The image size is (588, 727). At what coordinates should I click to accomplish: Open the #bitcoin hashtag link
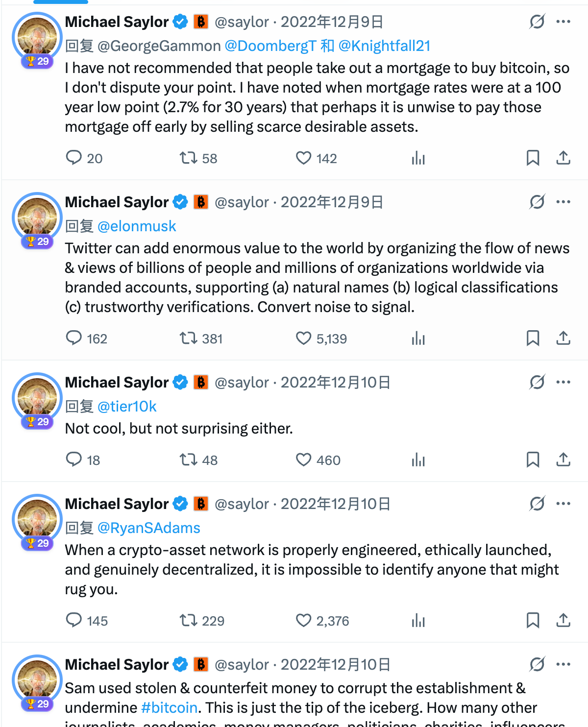click(x=169, y=707)
